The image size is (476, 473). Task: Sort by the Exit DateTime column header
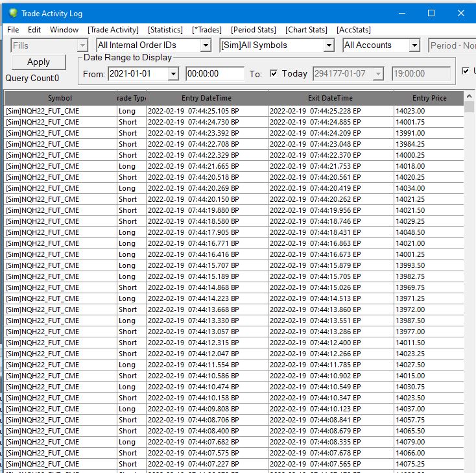tap(331, 98)
